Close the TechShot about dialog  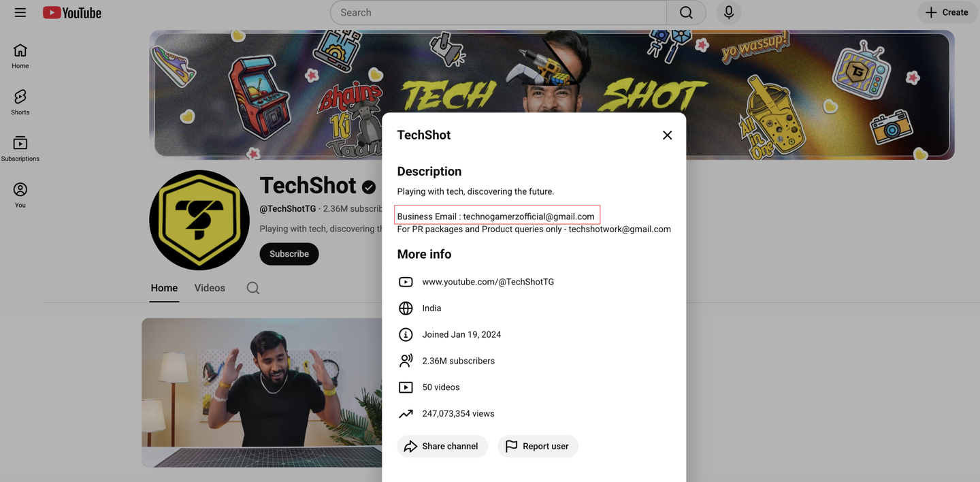coord(667,135)
